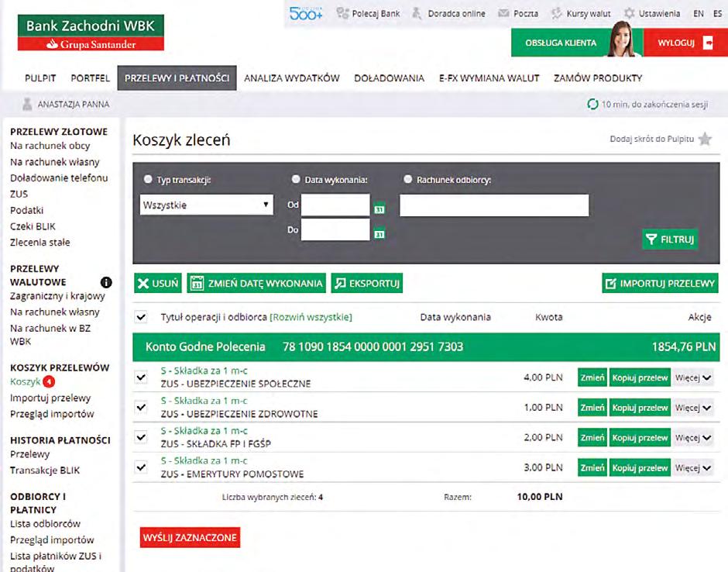Click the Importuj przelewy button
The height and width of the screenshot is (572, 728).
click(660, 283)
